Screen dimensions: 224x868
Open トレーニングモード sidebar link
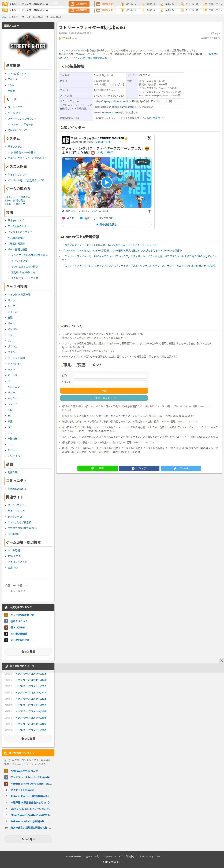22,124
